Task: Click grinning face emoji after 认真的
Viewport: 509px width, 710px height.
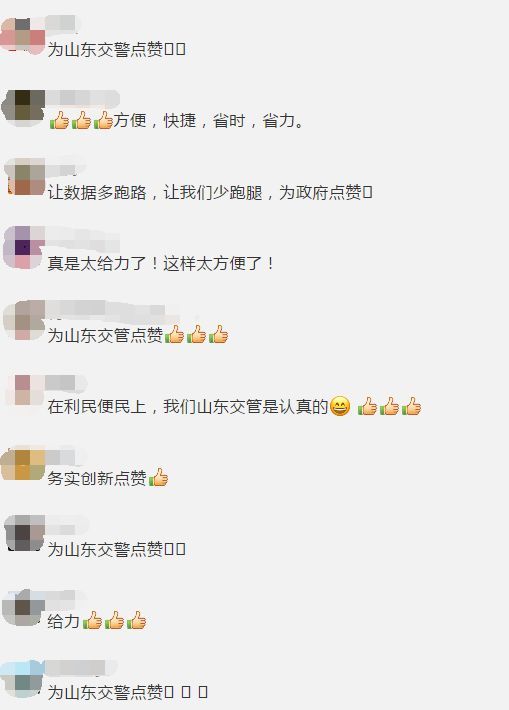Action: (x=340, y=406)
